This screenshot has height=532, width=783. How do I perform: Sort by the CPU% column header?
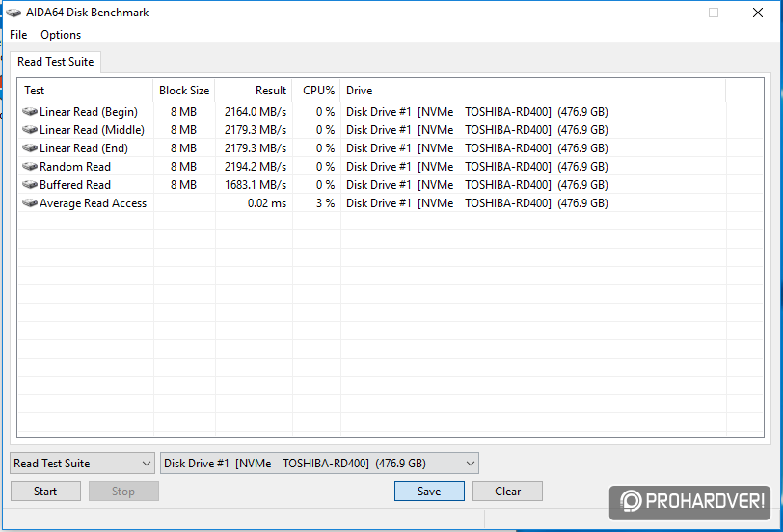[x=316, y=91]
